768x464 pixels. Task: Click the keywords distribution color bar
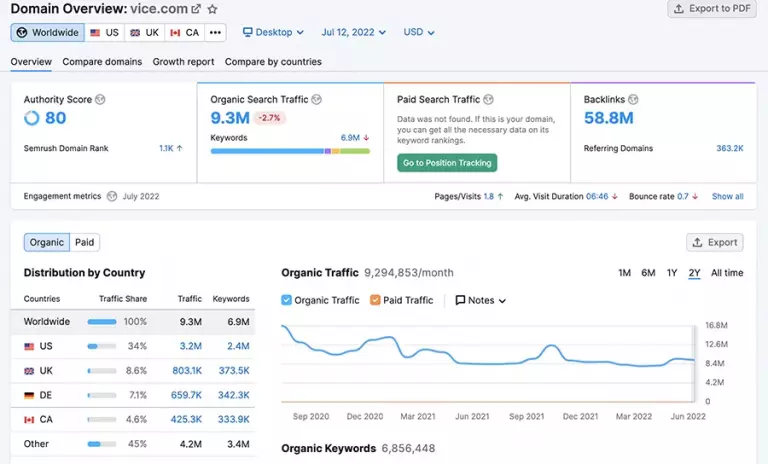click(290, 151)
